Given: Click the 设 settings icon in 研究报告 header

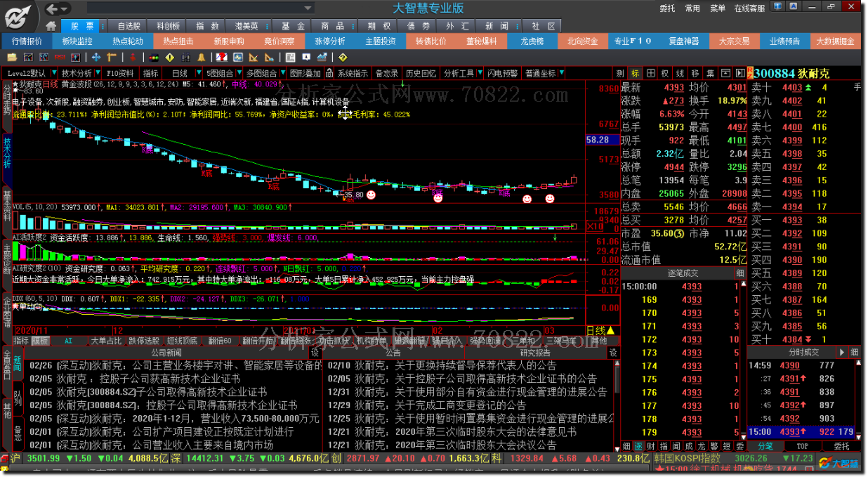Looking at the screenshot, I should click(x=613, y=353).
